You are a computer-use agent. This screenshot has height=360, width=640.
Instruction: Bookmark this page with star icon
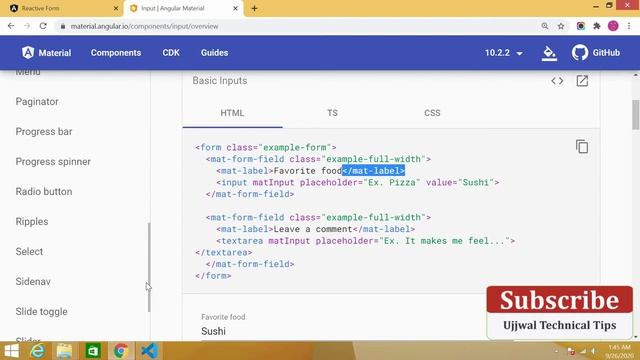click(x=561, y=26)
